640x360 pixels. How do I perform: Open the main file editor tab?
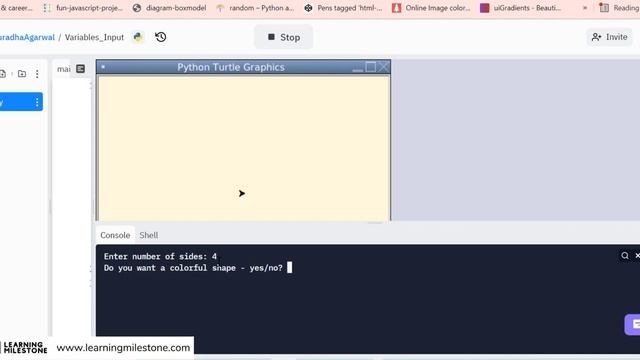[x=64, y=69]
